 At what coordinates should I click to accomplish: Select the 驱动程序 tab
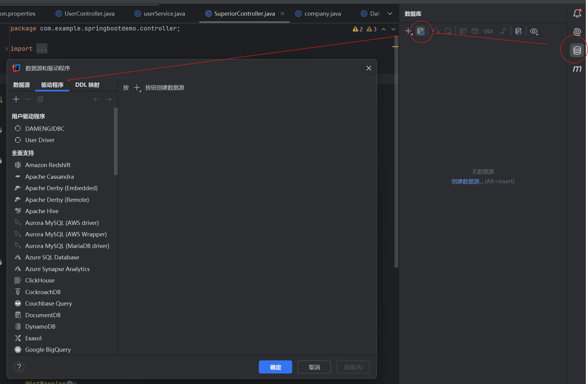[52, 85]
